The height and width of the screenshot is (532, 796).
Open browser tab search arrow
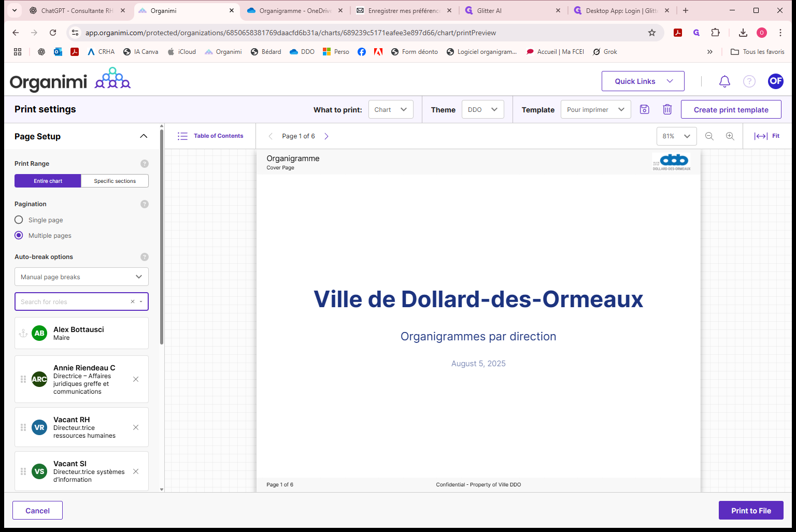(14, 10)
